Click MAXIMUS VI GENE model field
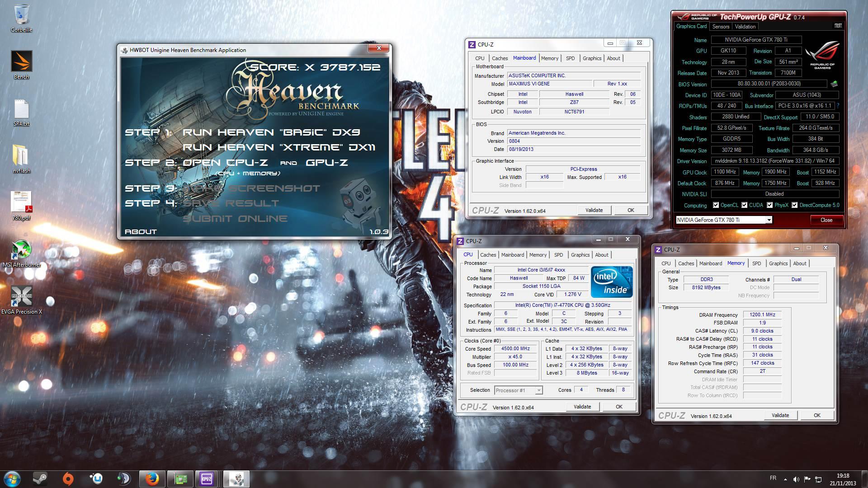Image resolution: width=868 pixels, height=488 pixels. [549, 84]
